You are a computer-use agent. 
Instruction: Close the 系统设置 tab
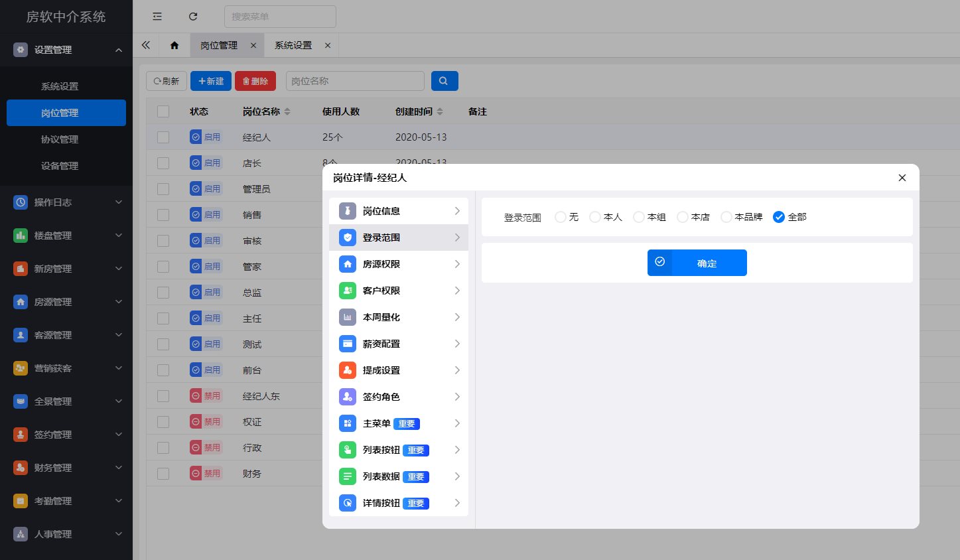(x=328, y=45)
